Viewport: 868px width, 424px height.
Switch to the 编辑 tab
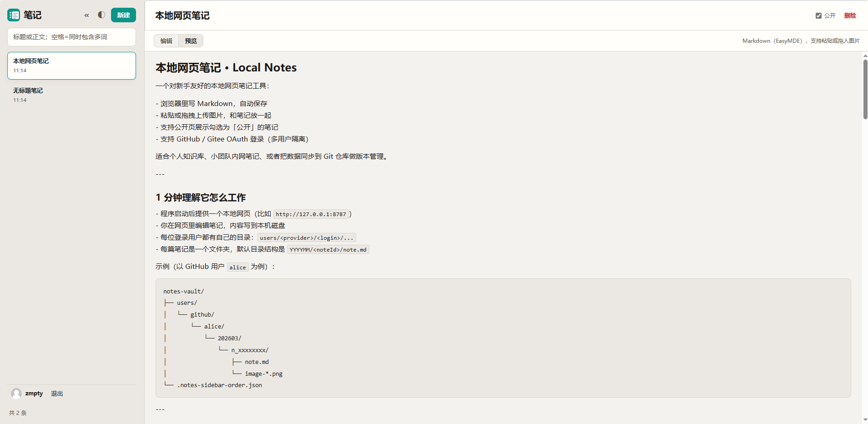pos(166,41)
